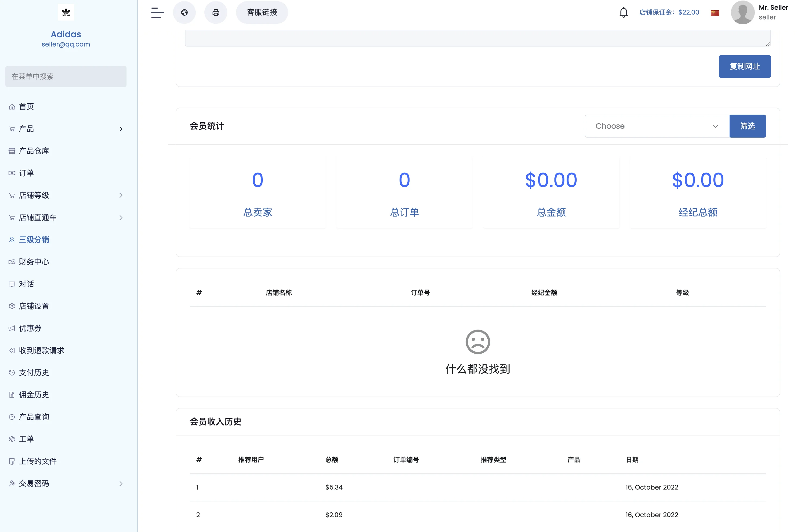Expand the 产品 submenu chevron
The image size is (798, 532).
(121, 129)
